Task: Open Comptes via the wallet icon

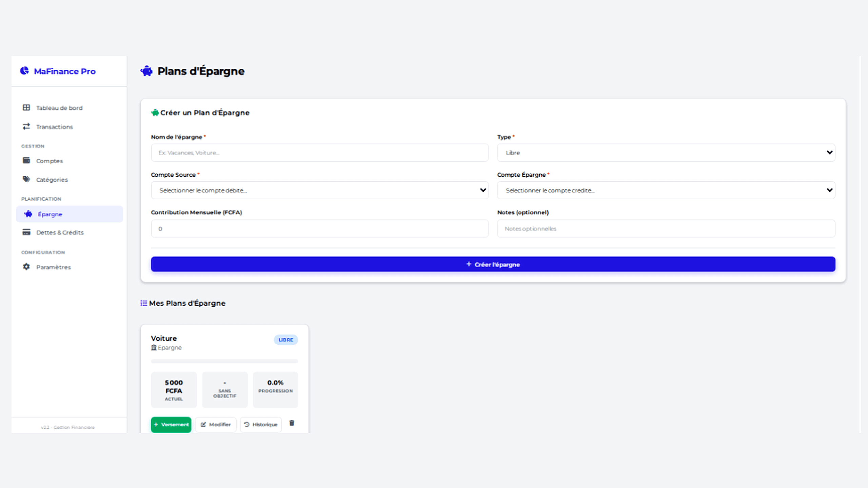Action: [x=26, y=160]
